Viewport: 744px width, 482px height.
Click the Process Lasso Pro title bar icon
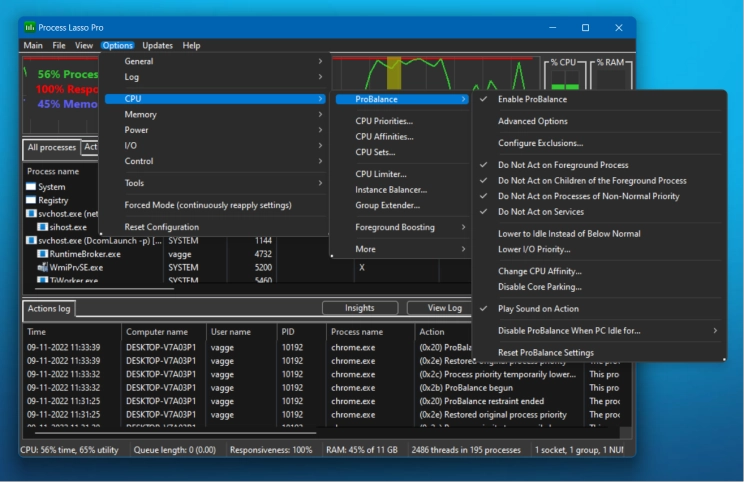[30, 28]
